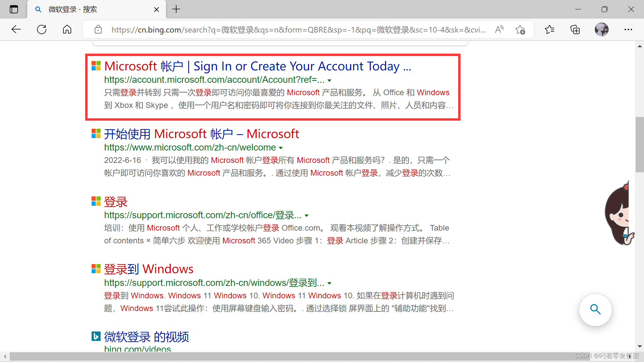Viewport: 644px width, 362px height.
Task: Go to home page icon
Action: (67, 29)
